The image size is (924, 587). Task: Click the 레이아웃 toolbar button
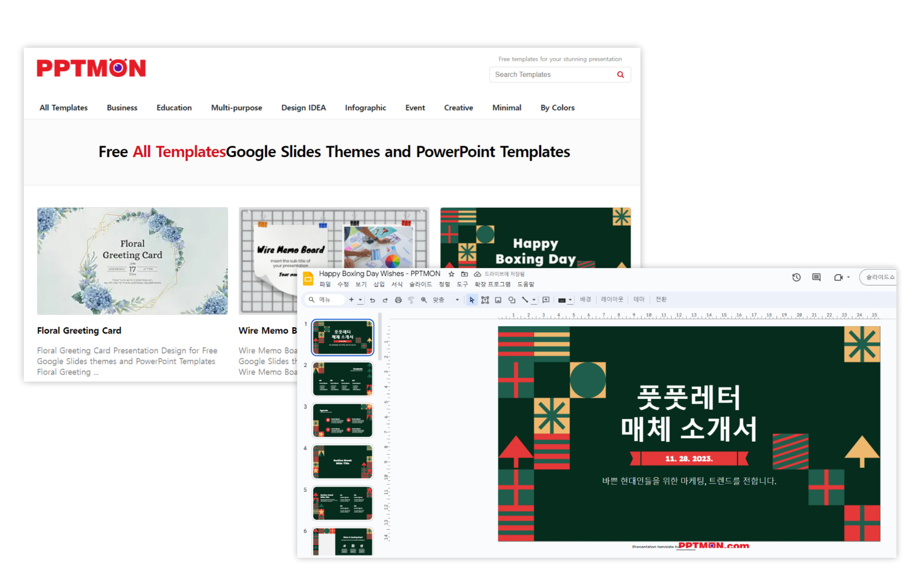click(612, 300)
